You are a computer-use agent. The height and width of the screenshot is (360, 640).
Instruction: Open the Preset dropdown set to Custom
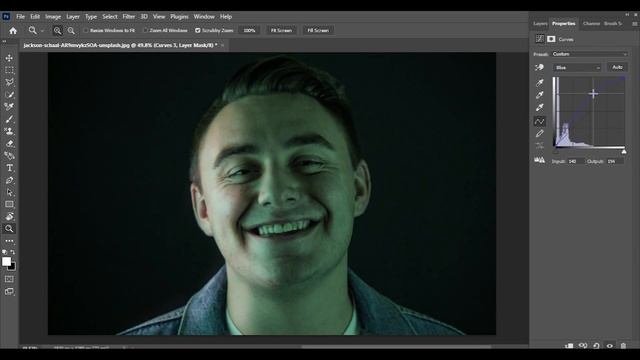click(590, 54)
